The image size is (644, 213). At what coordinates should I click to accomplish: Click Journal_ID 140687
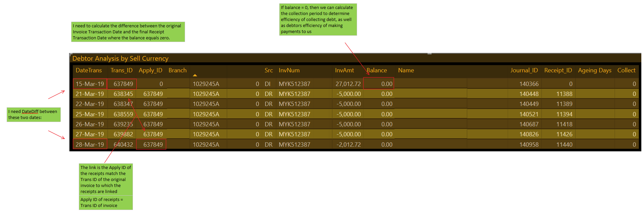[529, 124]
